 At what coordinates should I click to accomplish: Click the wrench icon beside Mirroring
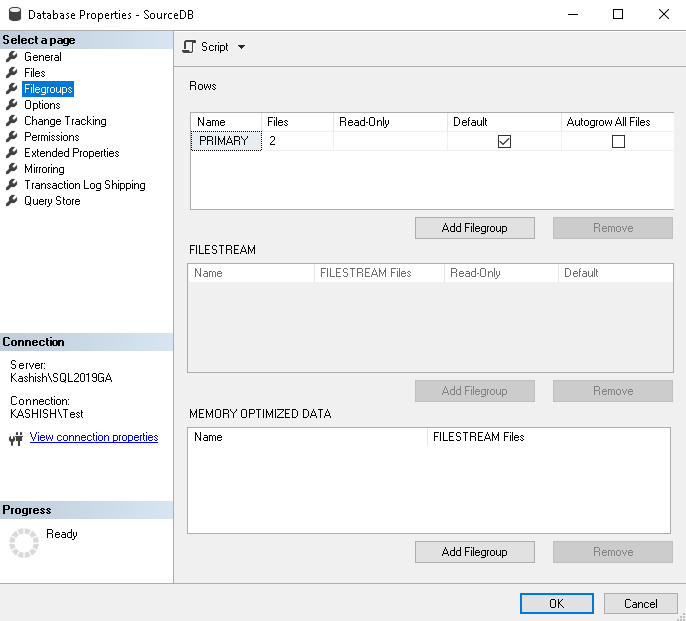point(12,169)
